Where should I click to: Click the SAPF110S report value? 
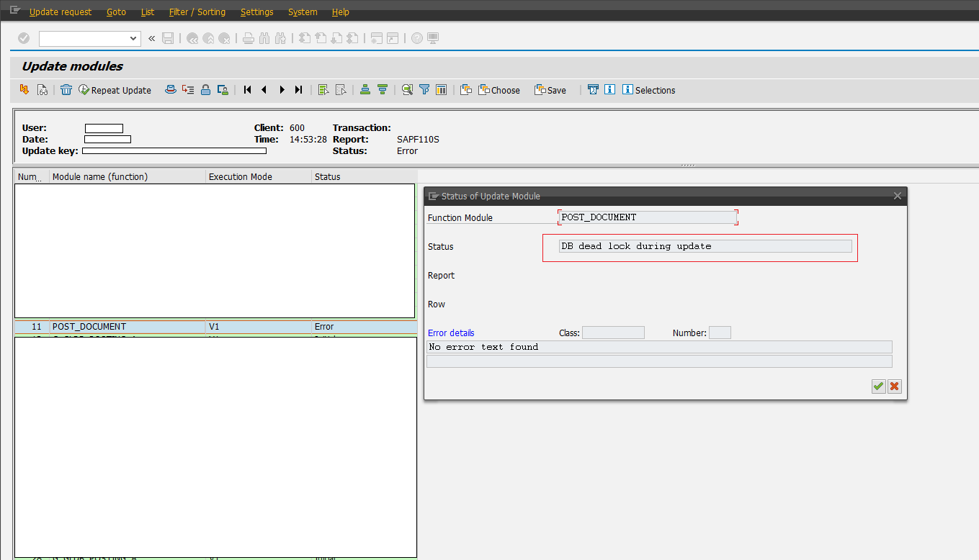click(x=418, y=140)
